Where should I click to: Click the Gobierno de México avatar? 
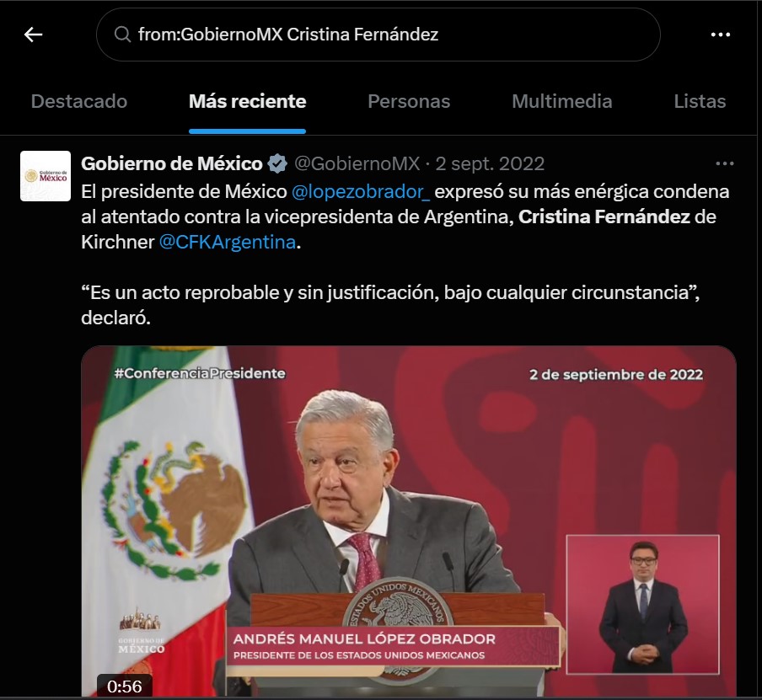click(46, 176)
